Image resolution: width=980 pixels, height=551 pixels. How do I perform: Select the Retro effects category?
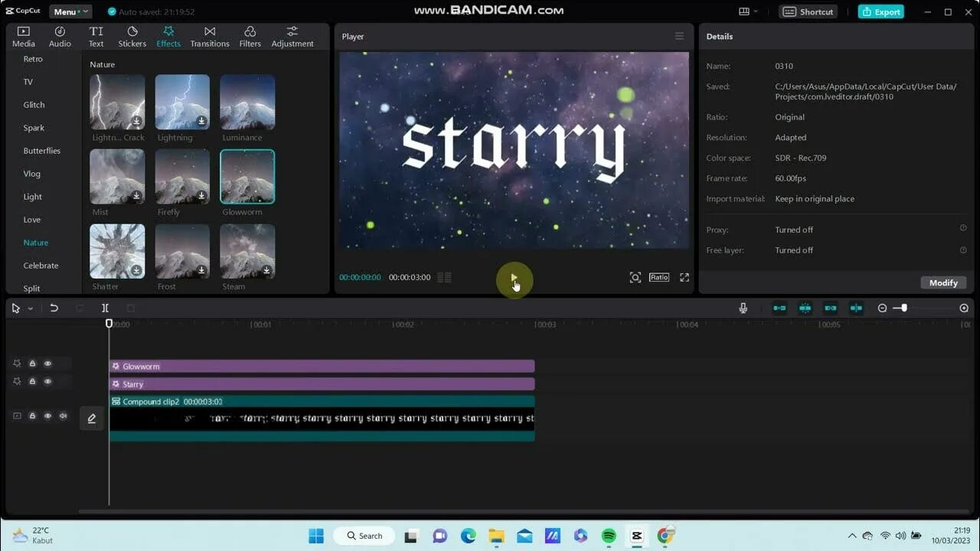click(33, 59)
